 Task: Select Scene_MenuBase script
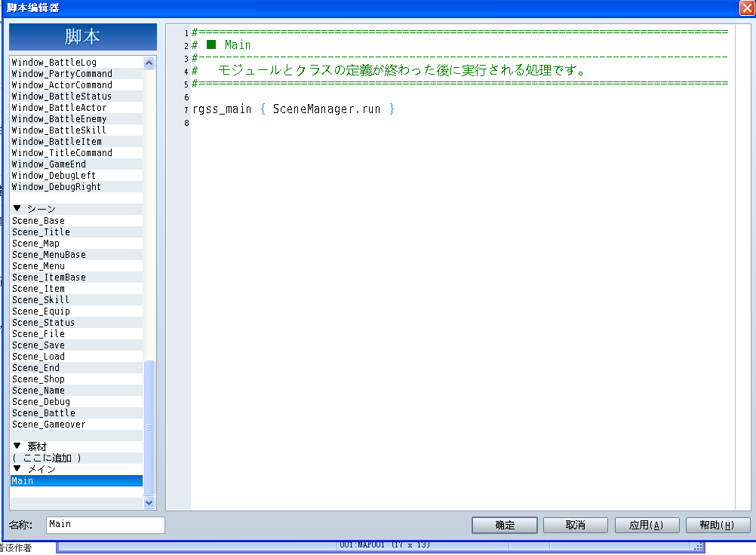point(76,255)
